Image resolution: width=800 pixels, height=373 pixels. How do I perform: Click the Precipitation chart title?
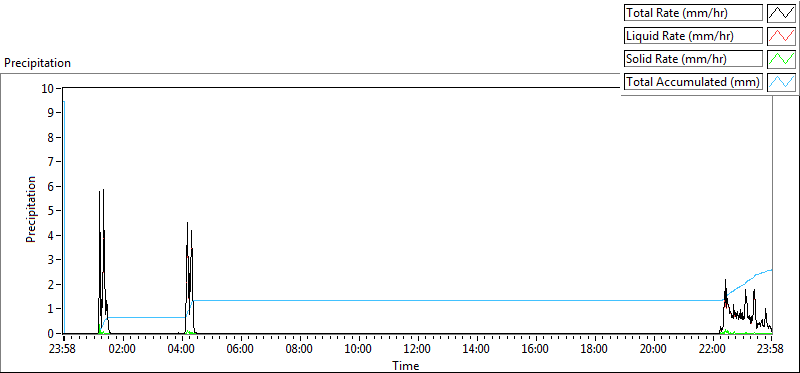[x=37, y=63]
